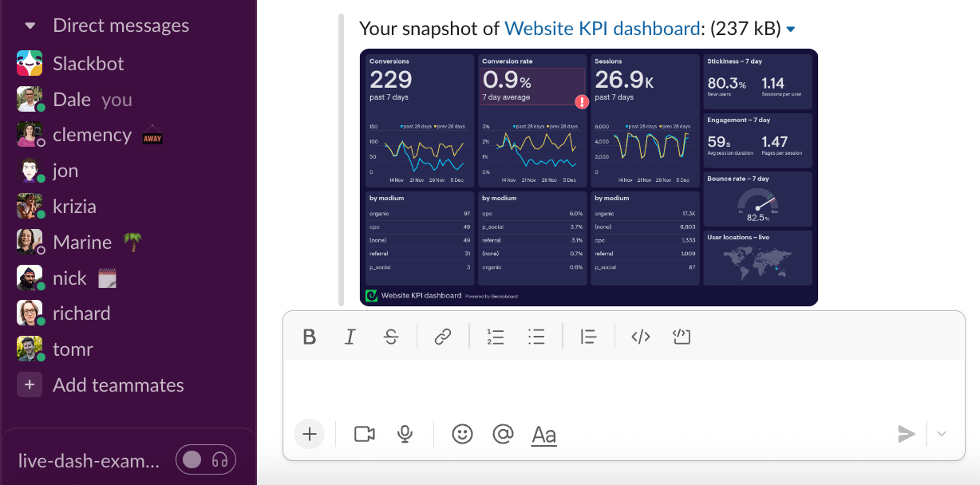This screenshot has height=485, width=980.
Task: Insert a code block
Action: pyautogui.click(x=681, y=337)
